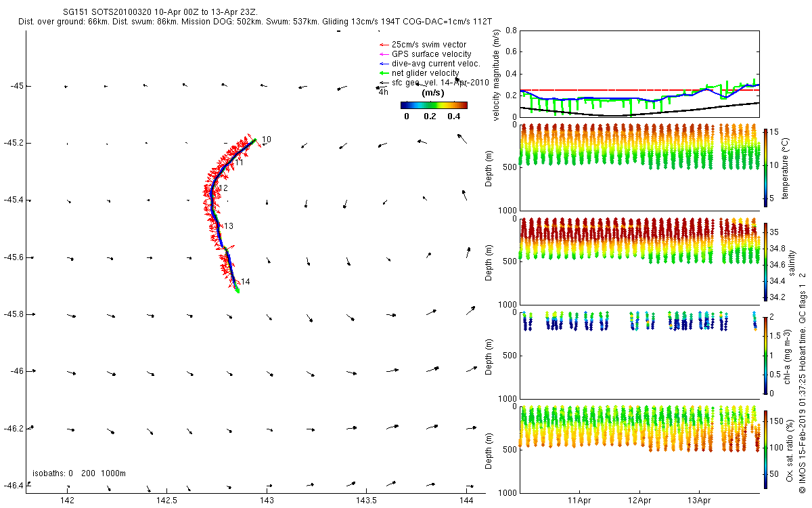The height and width of the screenshot is (508, 812).
Task: Click the '34.2' tick on the salinity color bar
Action: (x=779, y=297)
